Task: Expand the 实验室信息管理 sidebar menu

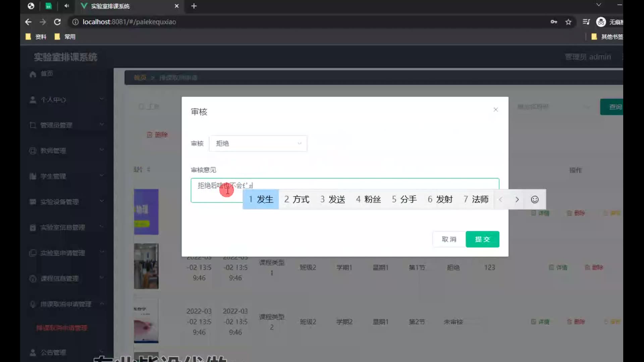Action: pos(67,227)
